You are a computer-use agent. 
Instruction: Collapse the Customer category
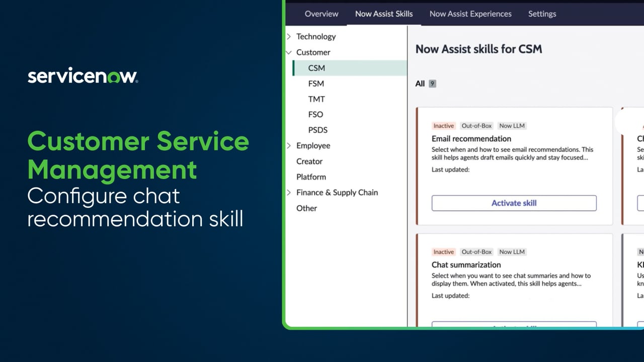(288, 52)
